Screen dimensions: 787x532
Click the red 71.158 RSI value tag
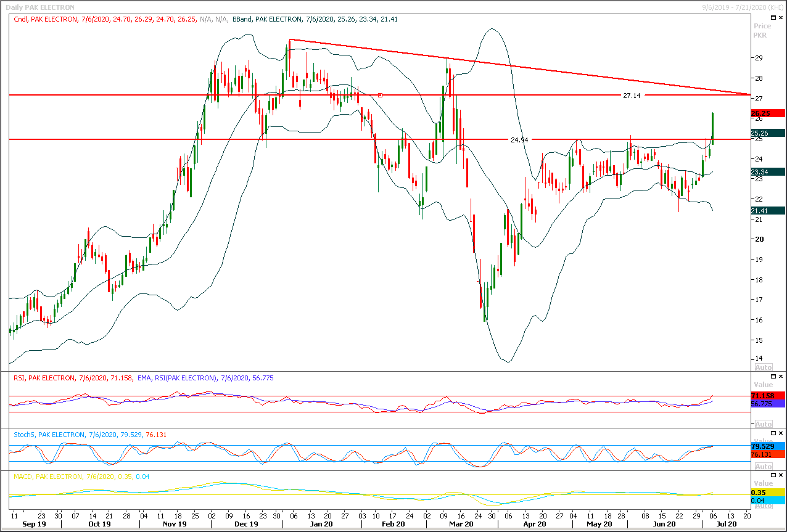pos(768,395)
